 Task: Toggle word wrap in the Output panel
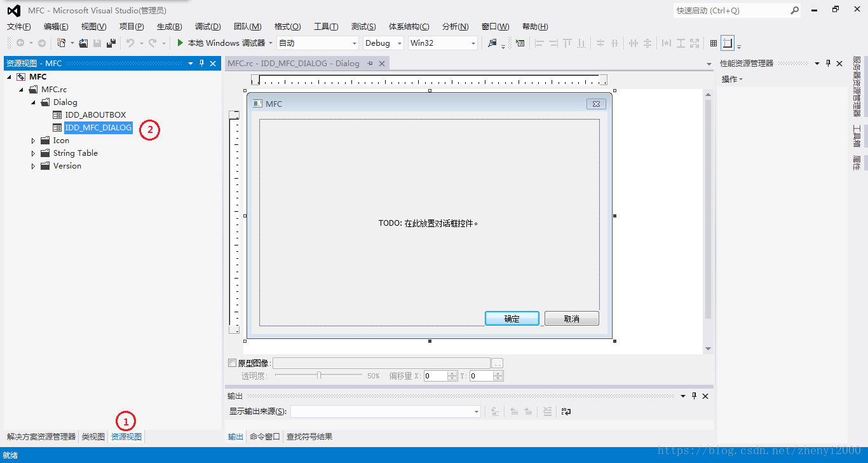(x=566, y=411)
